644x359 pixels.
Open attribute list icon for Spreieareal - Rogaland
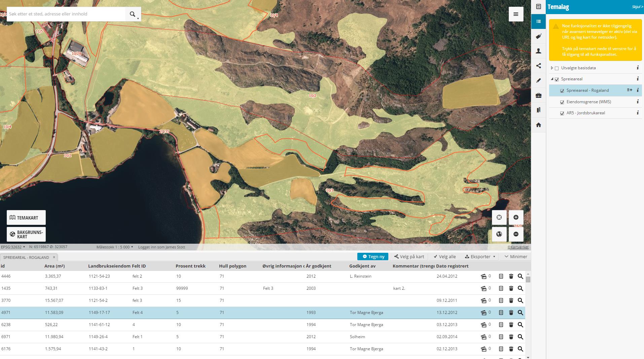point(629,90)
